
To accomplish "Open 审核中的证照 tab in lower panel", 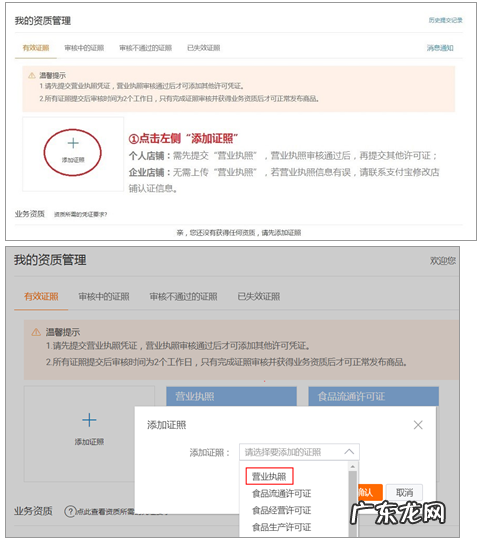I will (104, 296).
